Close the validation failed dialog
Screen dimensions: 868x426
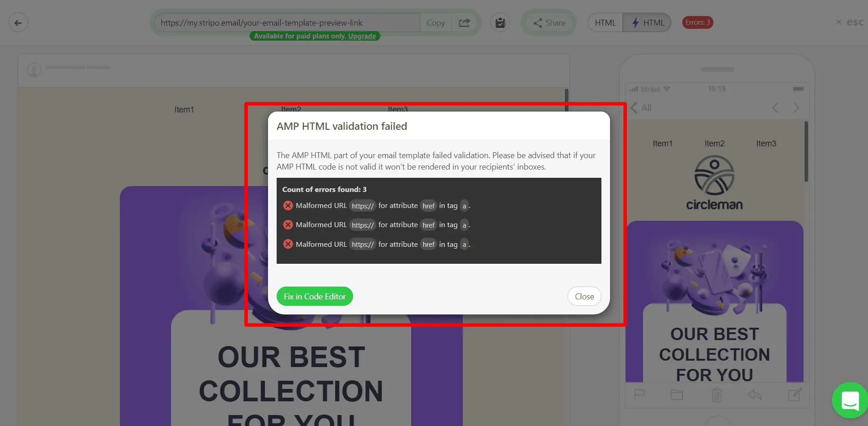pyautogui.click(x=584, y=296)
